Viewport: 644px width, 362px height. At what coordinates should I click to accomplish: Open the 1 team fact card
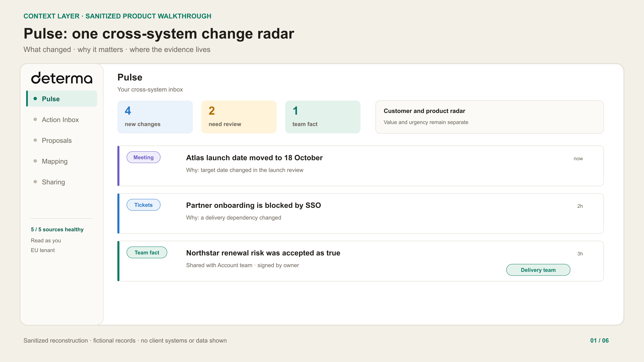coord(323,117)
